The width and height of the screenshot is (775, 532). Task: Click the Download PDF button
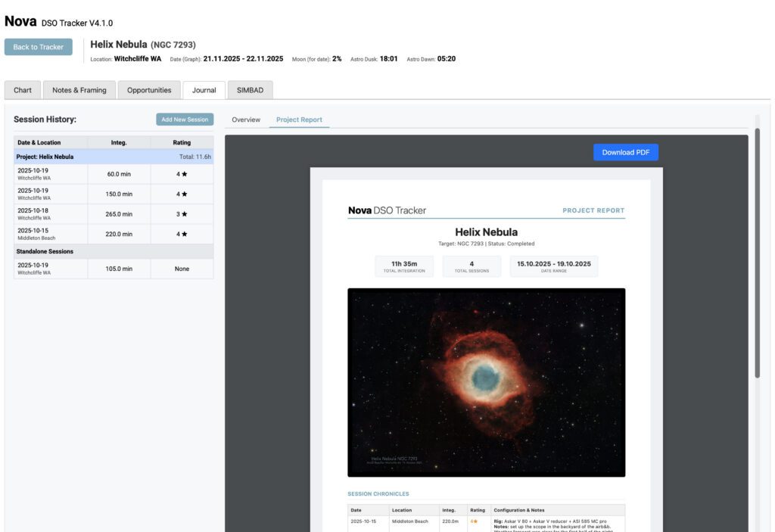click(x=625, y=151)
